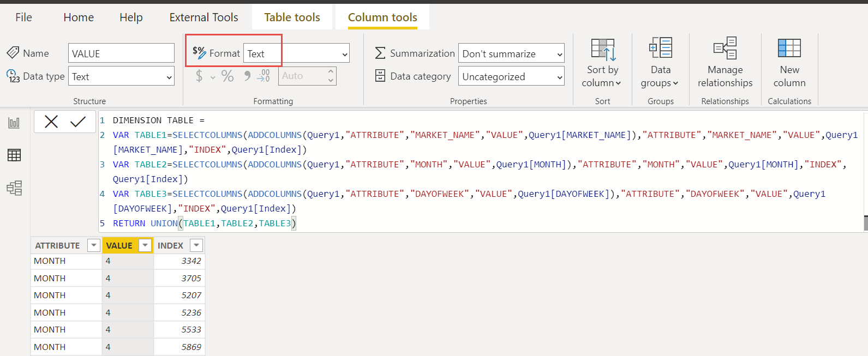
Task: Click formula line 1 DIMENSION TABLE
Action: coord(159,120)
